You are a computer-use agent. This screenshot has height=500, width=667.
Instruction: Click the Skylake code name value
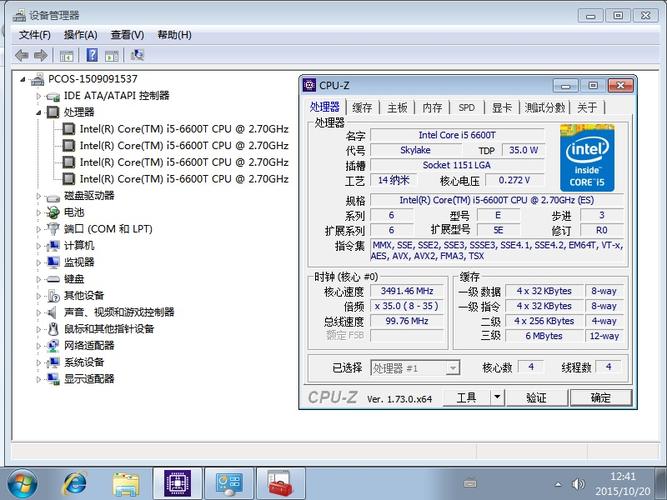tap(415, 150)
